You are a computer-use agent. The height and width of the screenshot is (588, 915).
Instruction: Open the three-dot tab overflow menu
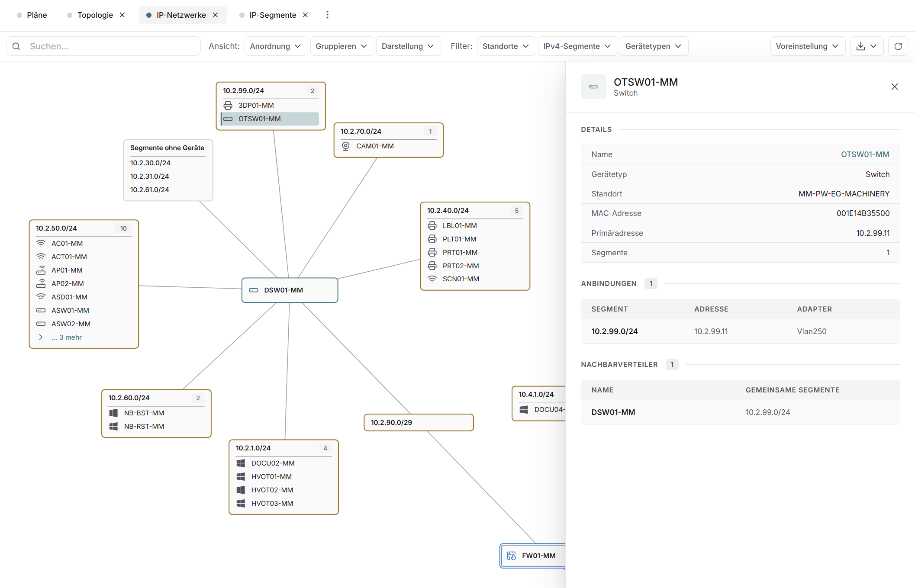(327, 15)
